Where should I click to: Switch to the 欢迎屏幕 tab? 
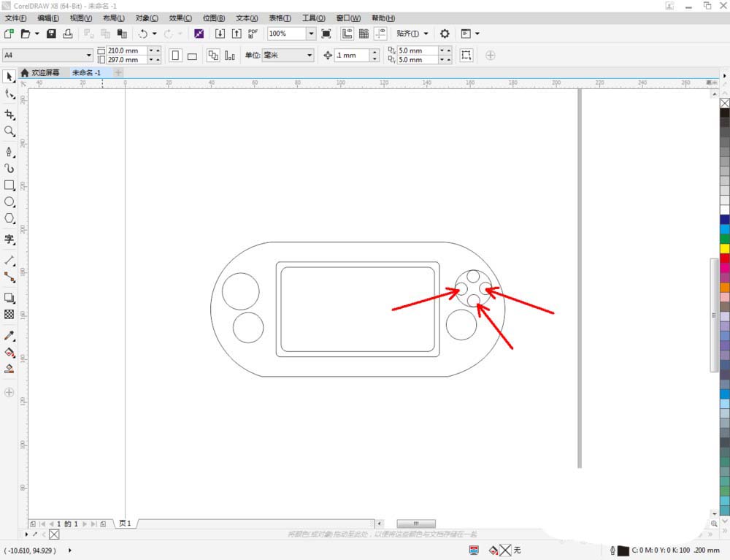point(40,72)
